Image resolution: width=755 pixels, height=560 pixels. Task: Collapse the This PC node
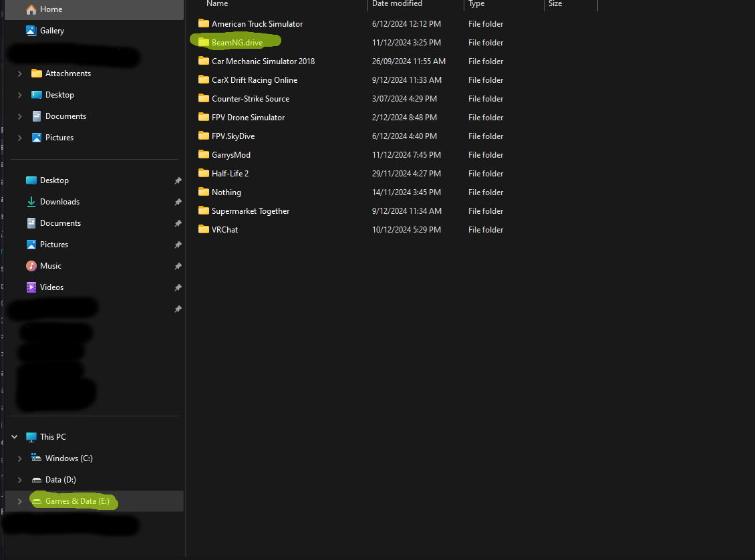coord(15,437)
